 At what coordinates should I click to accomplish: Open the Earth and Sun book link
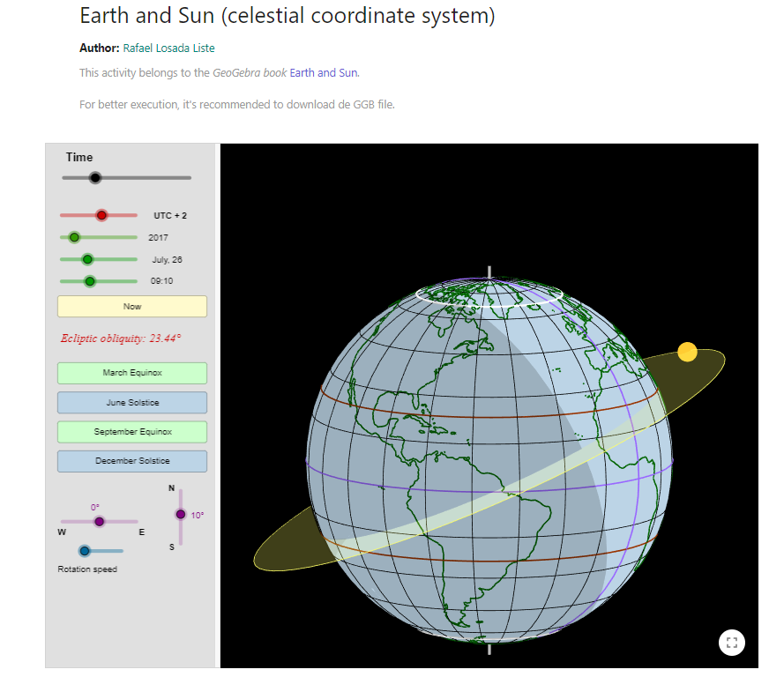(x=324, y=73)
